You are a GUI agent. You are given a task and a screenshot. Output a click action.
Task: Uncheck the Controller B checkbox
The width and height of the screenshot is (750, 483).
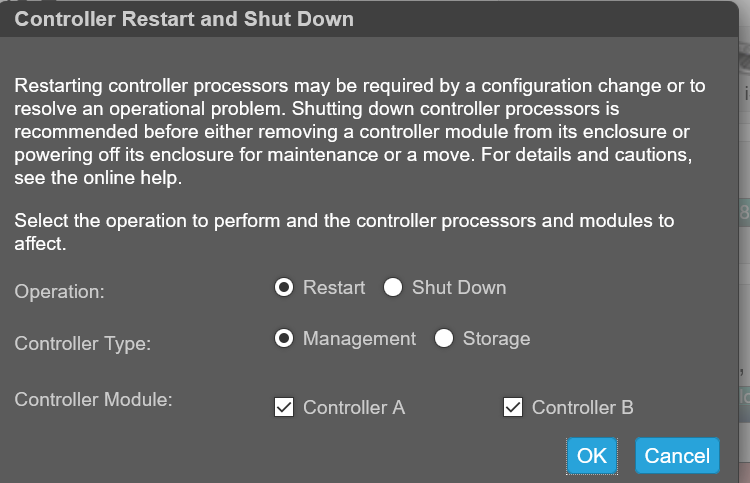pyautogui.click(x=513, y=407)
